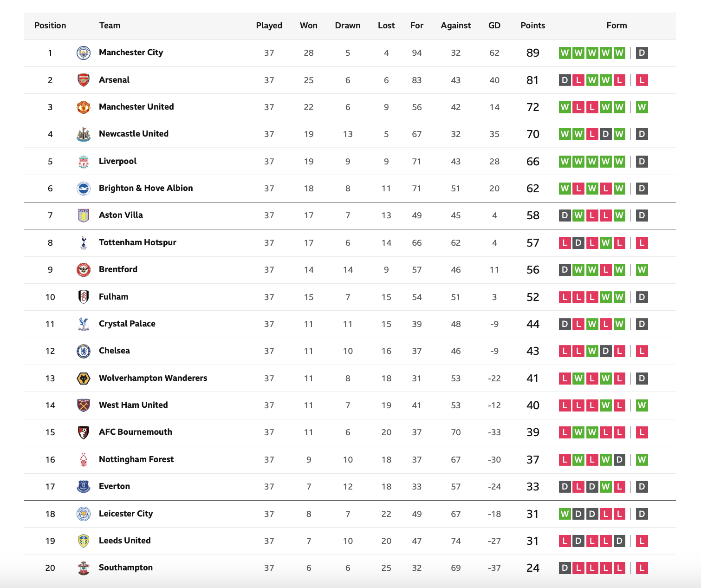Screen dimensions: 701x588
Task: Click the Wolverhampton Wanderers wolf crest
Action: 84,379
